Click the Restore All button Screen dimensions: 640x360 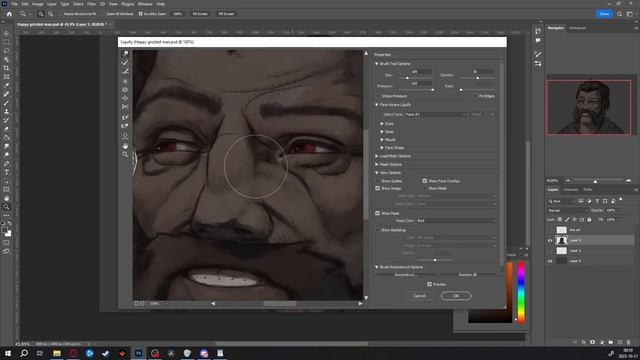tap(468, 275)
